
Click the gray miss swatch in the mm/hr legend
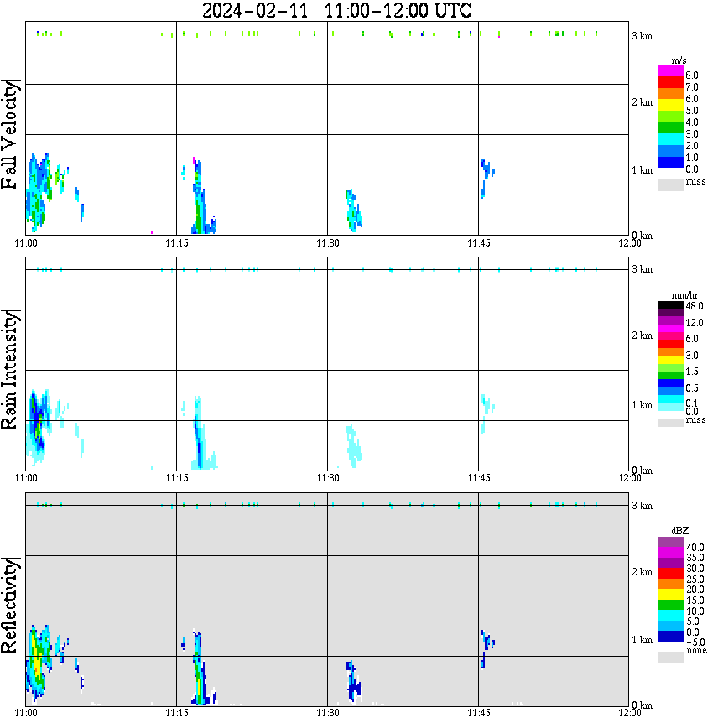(670, 423)
